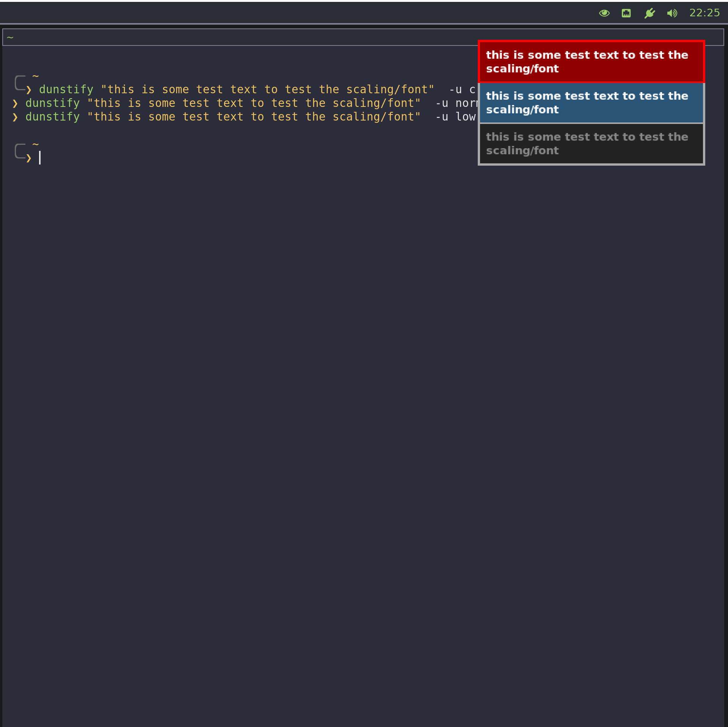Click the prompt arrow on the third command line
This screenshot has height=727, width=728.
(15, 117)
